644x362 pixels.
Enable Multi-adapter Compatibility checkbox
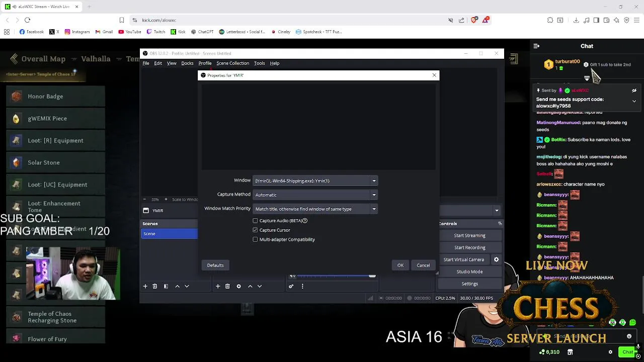(x=255, y=239)
